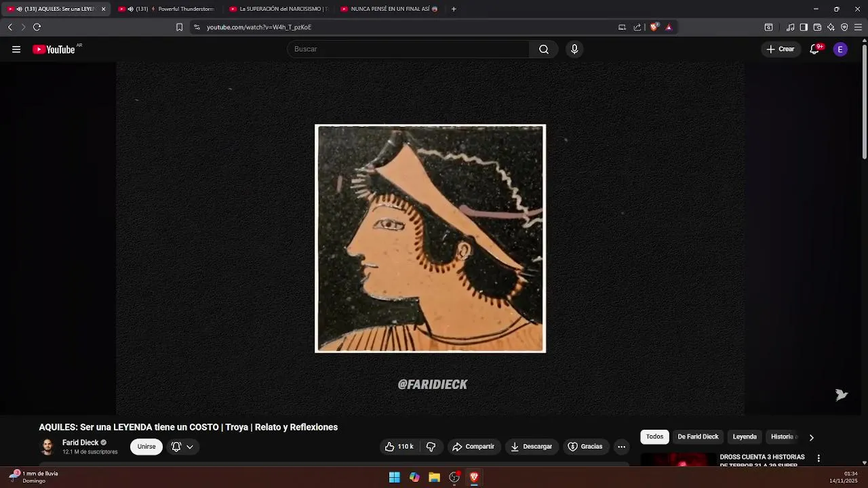Click the address bar URL
This screenshot has height=488, width=868.
click(x=259, y=27)
